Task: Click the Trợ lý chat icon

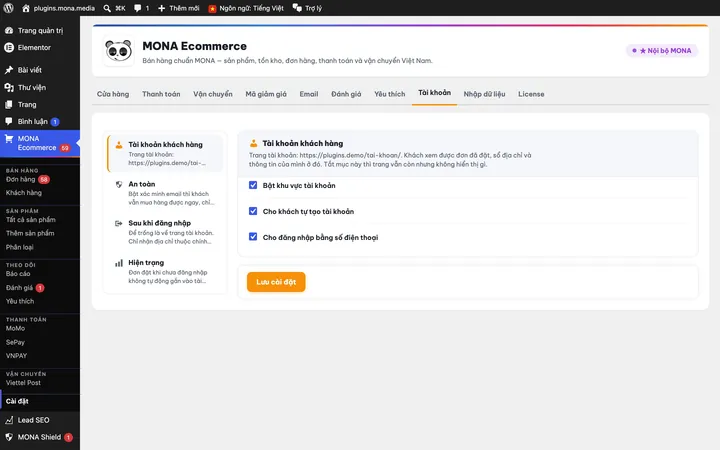Action: click(x=297, y=8)
